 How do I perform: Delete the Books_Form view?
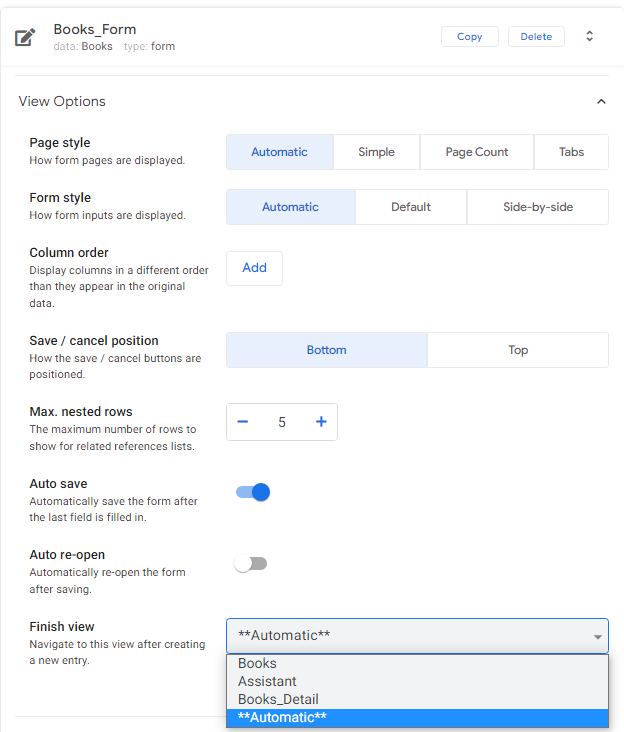pos(536,36)
